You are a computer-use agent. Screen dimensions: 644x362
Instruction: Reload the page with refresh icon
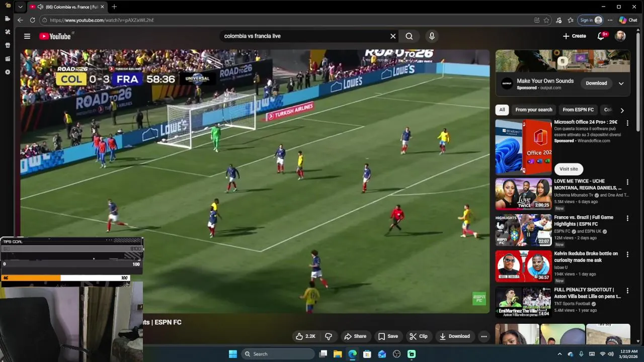(x=33, y=20)
